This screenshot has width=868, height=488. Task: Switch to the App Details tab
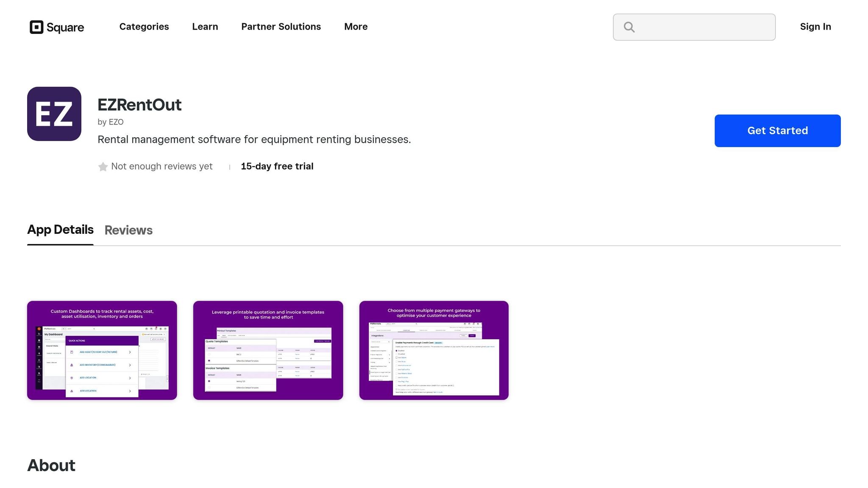click(x=60, y=230)
